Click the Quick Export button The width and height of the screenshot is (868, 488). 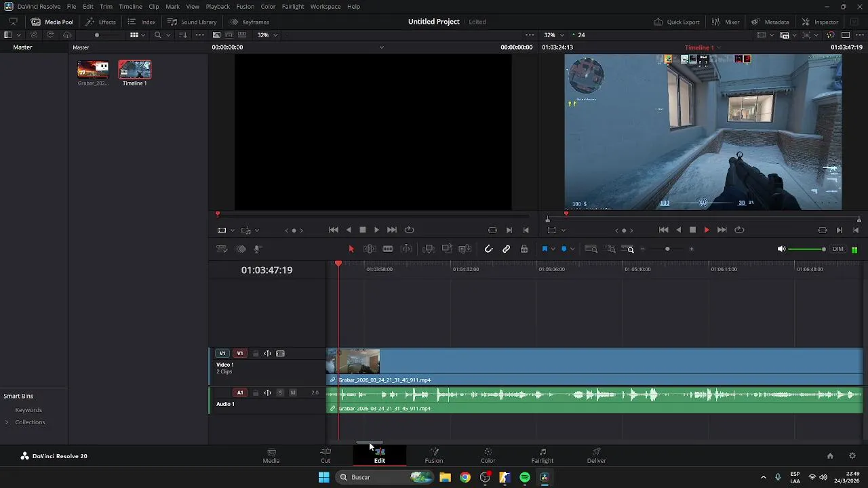coord(677,22)
